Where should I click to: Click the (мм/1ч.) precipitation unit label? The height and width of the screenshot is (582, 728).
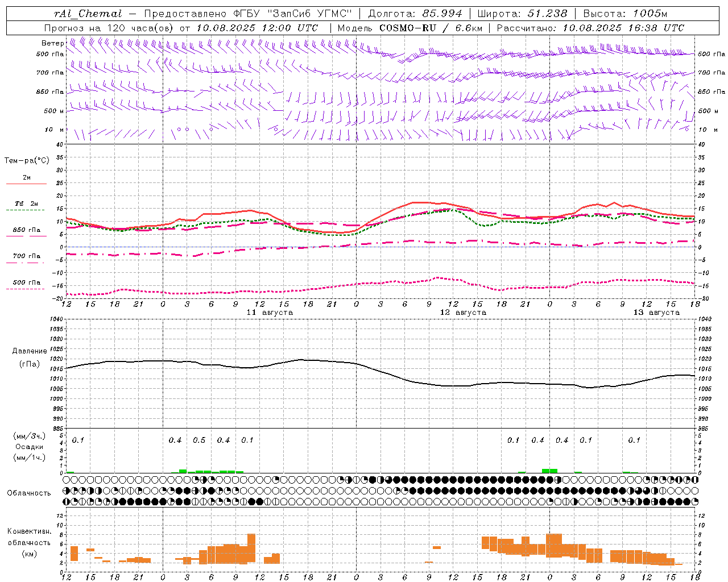pyautogui.click(x=30, y=458)
